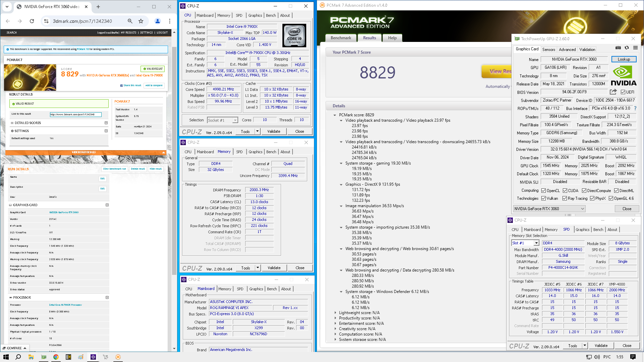Open GPU-Z from the taskbar
Image resolution: width=644 pixels, height=362 pixels.
tap(44, 357)
